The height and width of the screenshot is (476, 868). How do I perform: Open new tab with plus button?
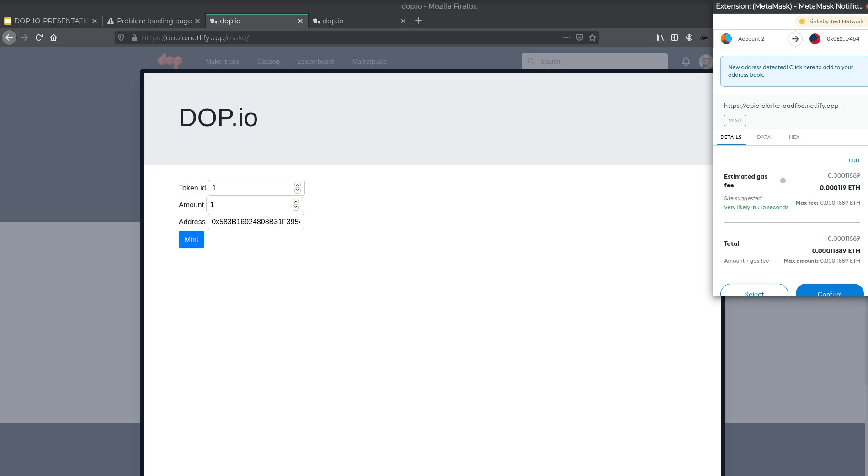[418, 21]
